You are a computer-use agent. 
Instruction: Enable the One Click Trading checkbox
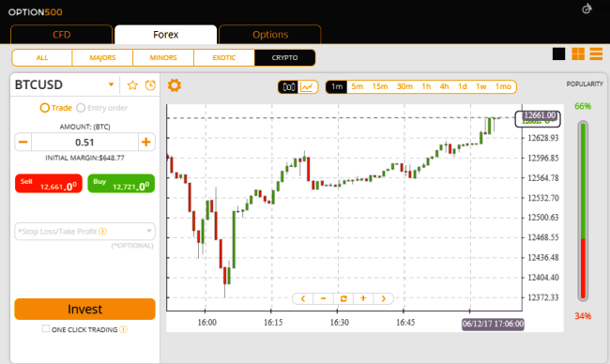pos(46,328)
